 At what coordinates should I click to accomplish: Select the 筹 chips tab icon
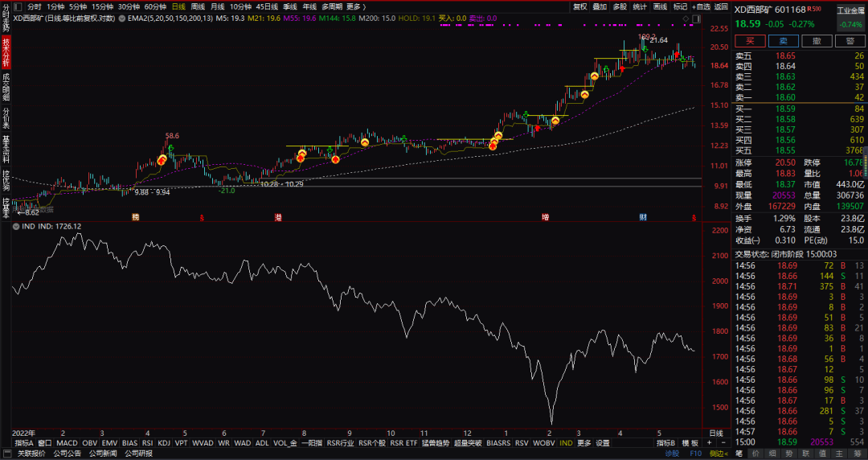click(856, 454)
